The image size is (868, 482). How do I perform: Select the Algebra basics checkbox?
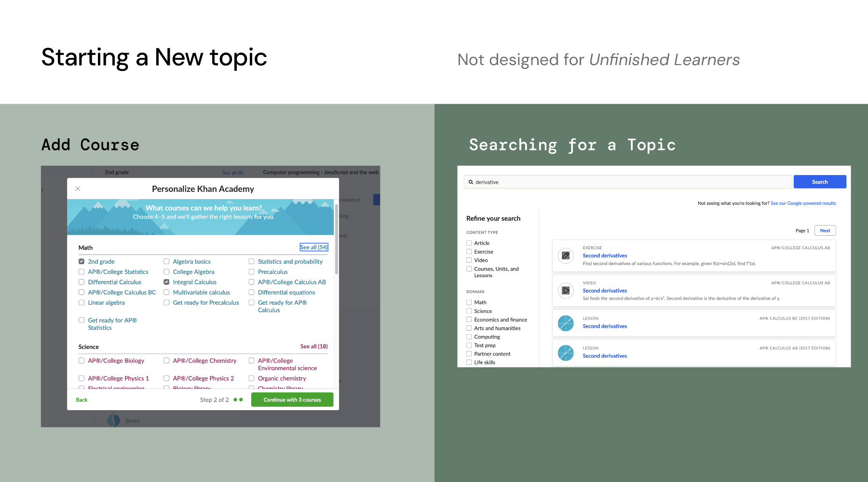coord(166,261)
